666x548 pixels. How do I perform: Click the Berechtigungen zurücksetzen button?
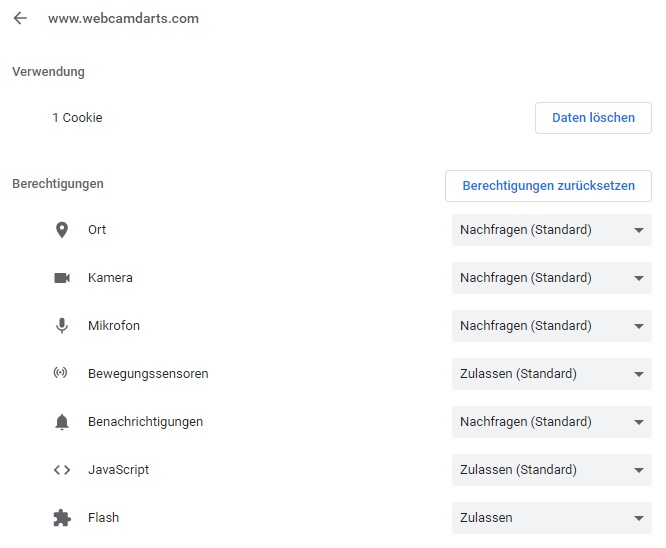click(548, 186)
